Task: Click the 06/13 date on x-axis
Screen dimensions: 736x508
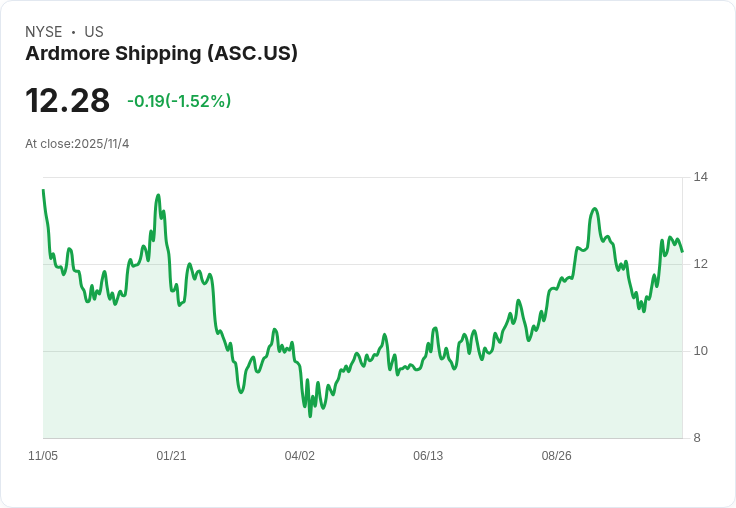Action: click(x=428, y=456)
